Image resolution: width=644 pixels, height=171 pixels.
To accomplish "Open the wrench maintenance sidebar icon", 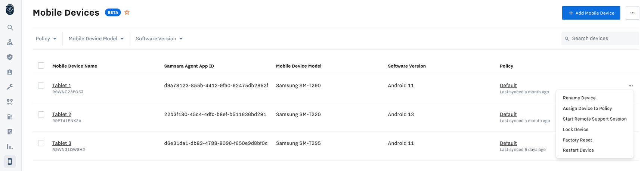I will coord(10,87).
